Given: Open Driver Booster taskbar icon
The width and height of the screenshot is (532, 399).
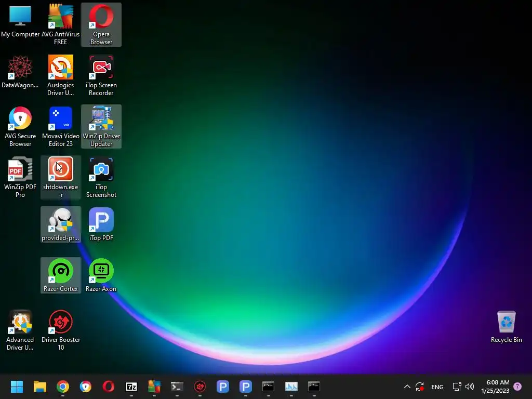Looking at the screenshot, I should point(200,387).
